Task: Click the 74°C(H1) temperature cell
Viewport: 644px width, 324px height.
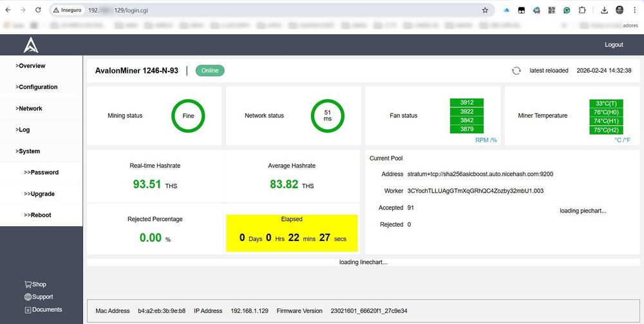Action: point(606,121)
